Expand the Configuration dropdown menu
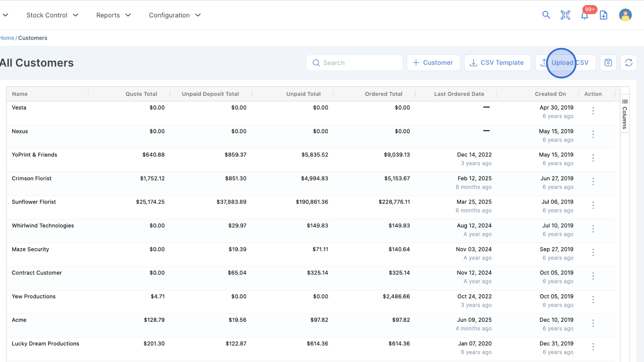Screen dimensions: 644x362 coord(174,15)
